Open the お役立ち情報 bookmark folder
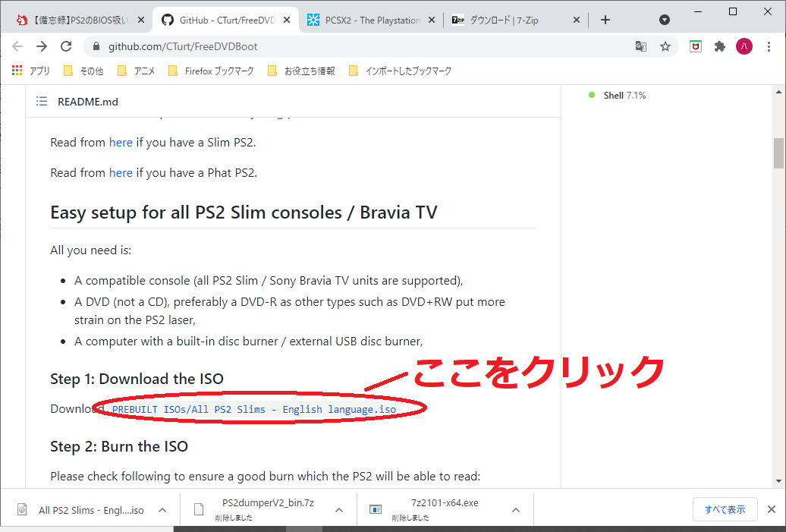 pos(301,71)
